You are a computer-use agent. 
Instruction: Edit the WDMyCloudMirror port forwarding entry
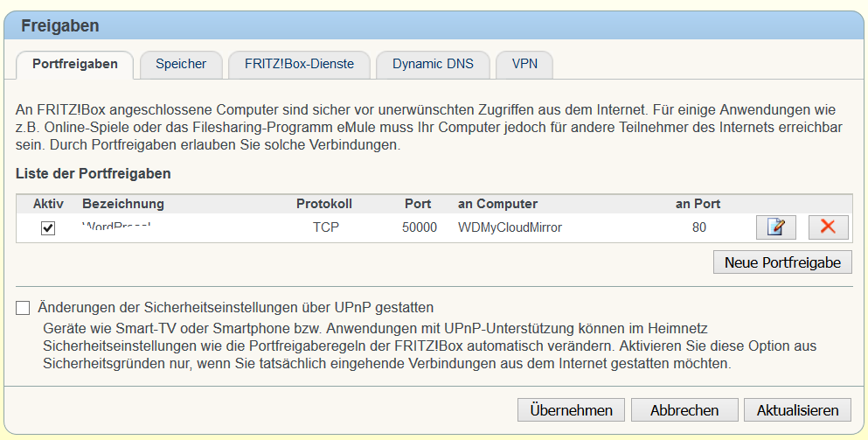[x=776, y=227]
